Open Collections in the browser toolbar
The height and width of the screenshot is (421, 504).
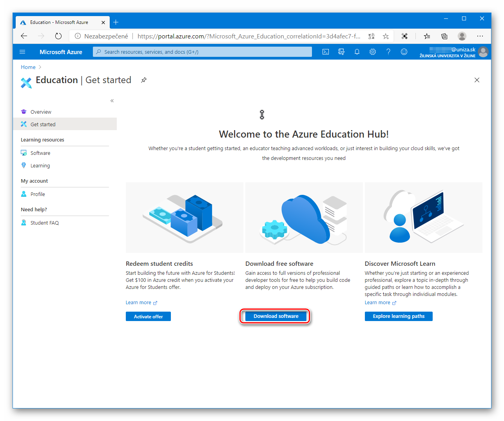pos(444,36)
